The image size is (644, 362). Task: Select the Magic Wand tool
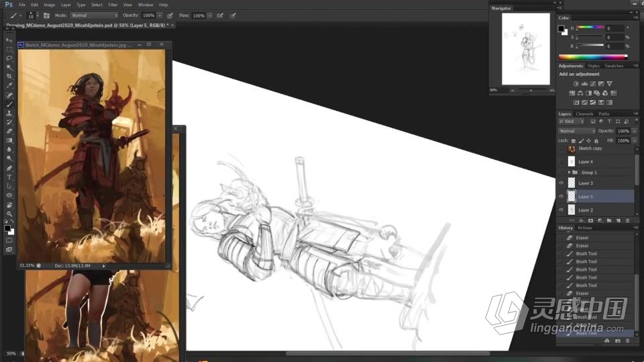(9, 67)
